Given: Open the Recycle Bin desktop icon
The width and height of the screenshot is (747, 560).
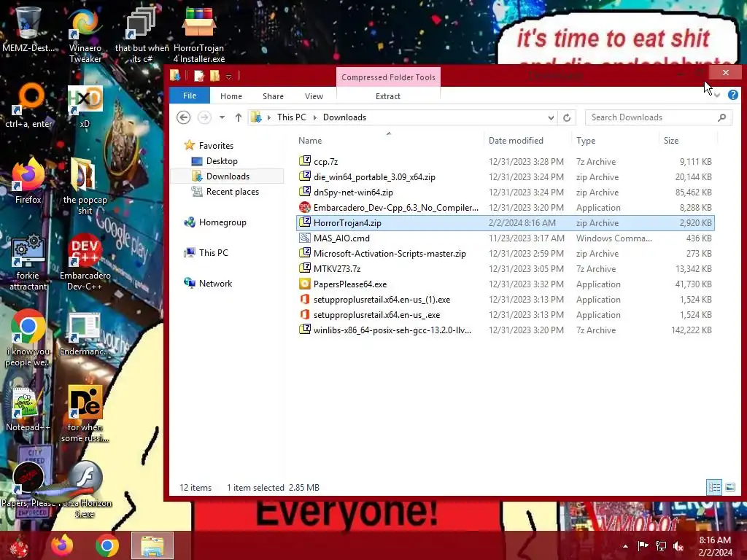Looking at the screenshot, I should [x=28, y=29].
